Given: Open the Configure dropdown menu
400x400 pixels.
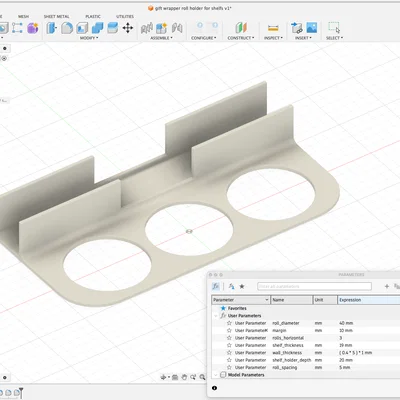Looking at the screenshot, I should (x=204, y=38).
